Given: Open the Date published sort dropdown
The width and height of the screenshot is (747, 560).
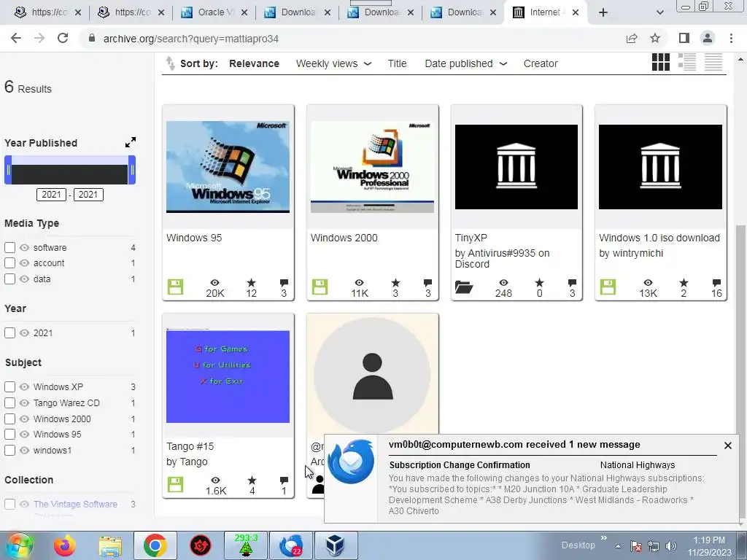Looking at the screenshot, I should click(x=465, y=63).
